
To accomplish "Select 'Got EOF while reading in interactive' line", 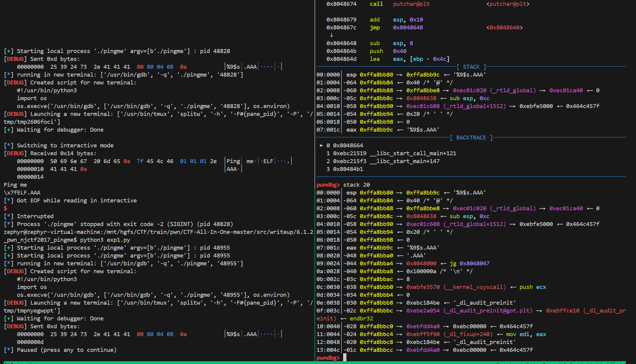I will tap(70, 201).
